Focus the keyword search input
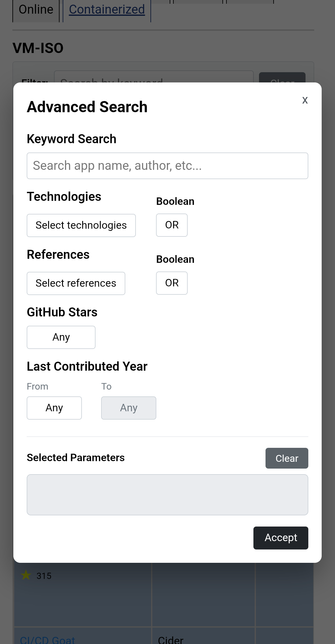 pos(167,165)
